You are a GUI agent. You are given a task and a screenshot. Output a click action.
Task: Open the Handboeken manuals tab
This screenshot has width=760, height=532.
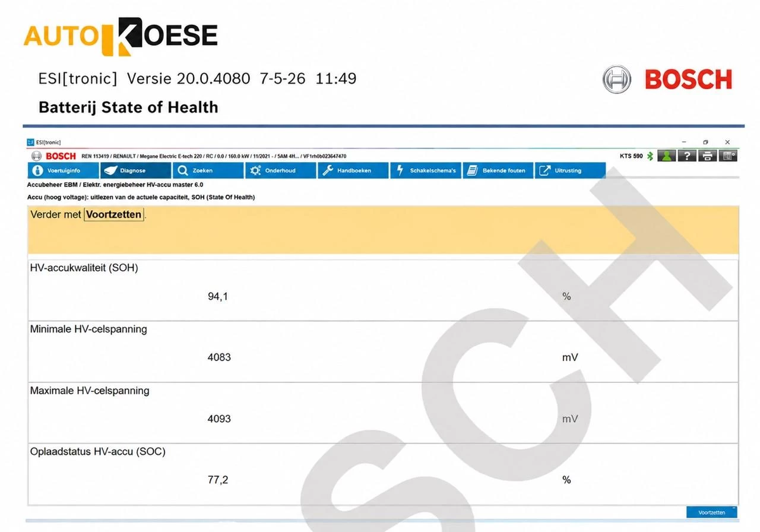coord(353,170)
